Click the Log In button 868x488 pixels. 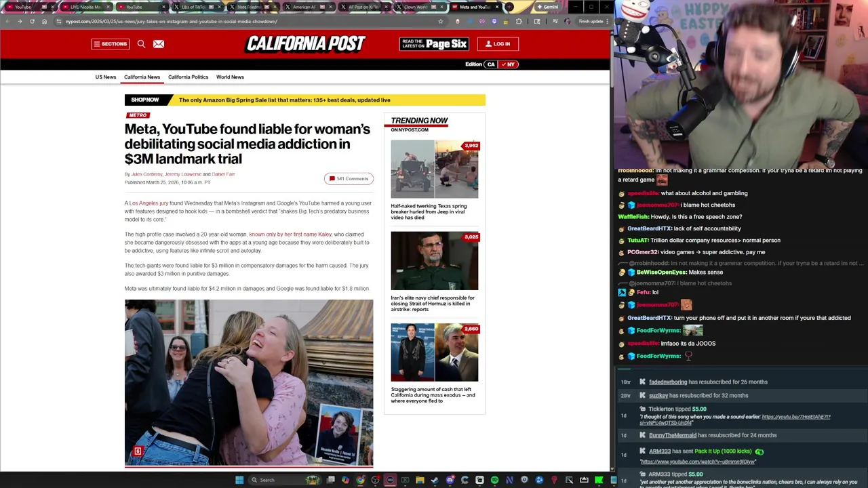497,44
